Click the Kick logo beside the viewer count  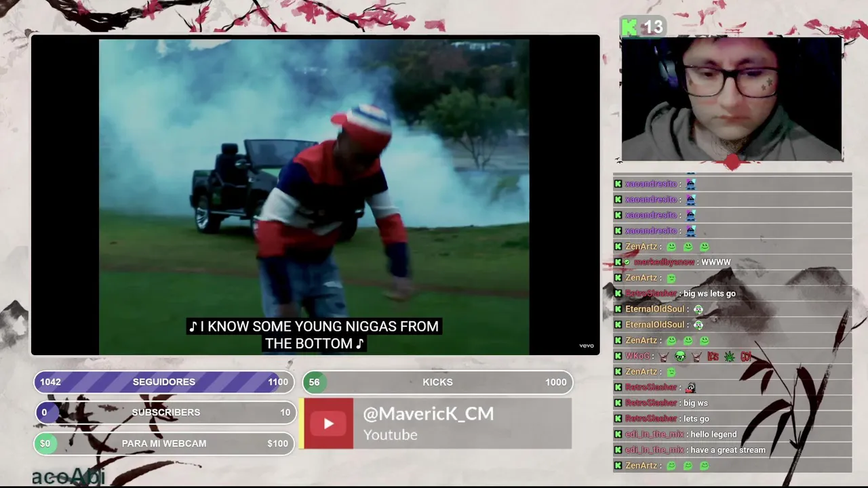pyautogui.click(x=629, y=27)
